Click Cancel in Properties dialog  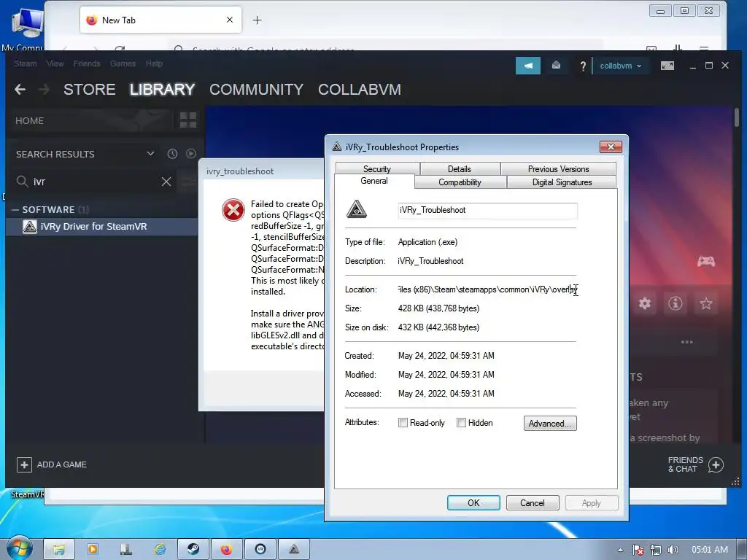(532, 503)
